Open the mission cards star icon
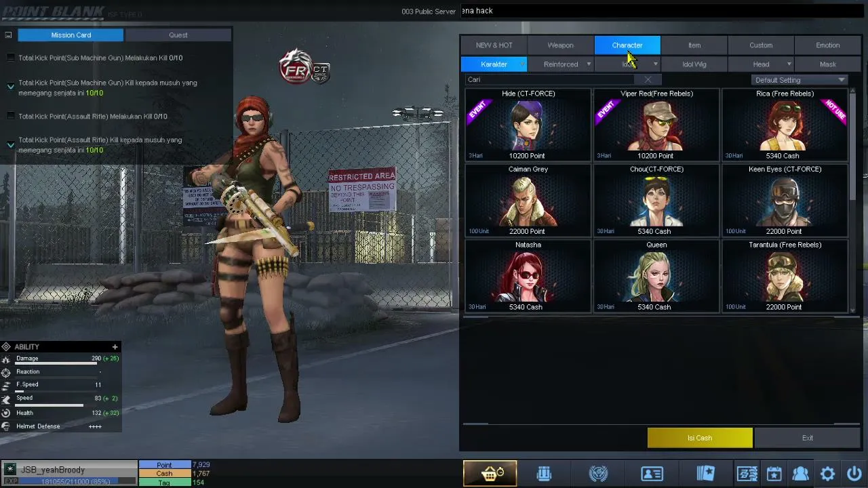Viewport: 868px width, 488px height. pyautogui.click(x=705, y=473)
